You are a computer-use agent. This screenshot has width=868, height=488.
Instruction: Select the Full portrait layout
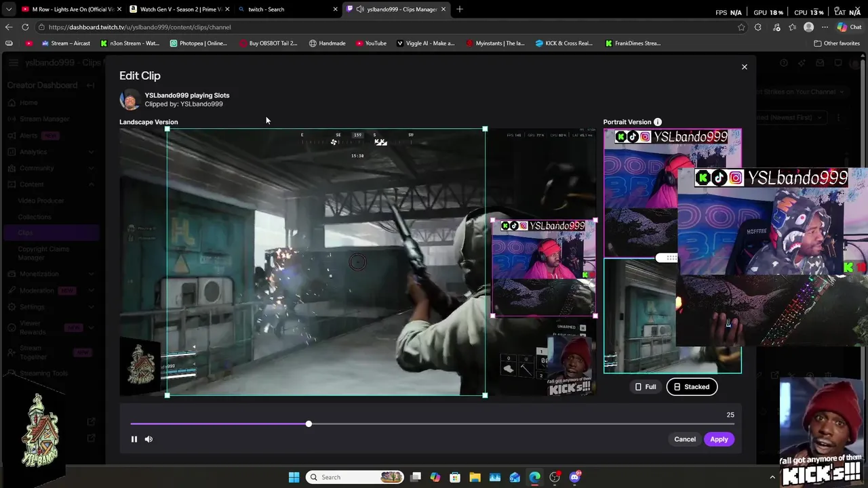[x=645, y=387]
